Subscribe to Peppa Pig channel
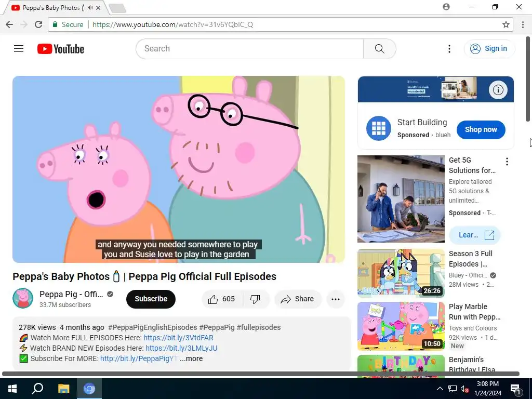The height and width of the screenshot is (399, 532). [151, 299]
